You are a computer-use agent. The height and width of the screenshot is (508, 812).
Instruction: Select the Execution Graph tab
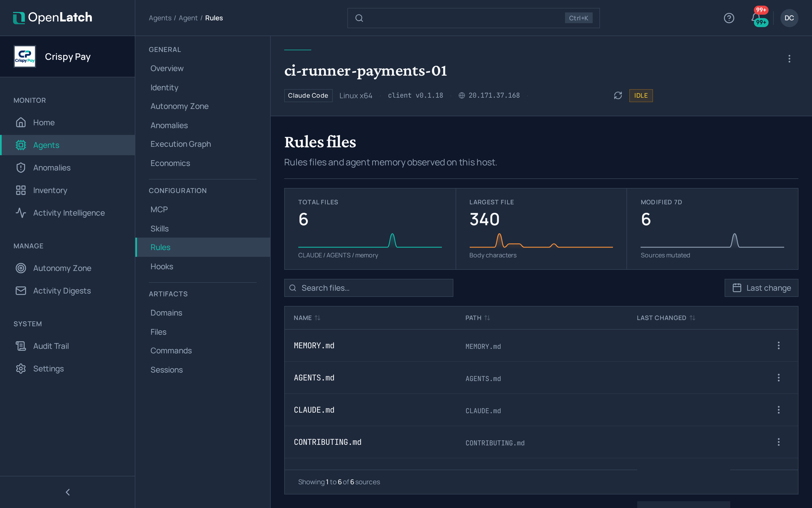click(203, 144)
